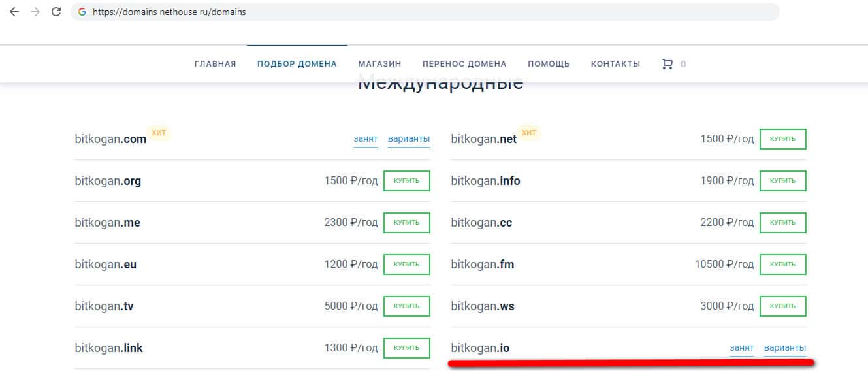Click the bitkogan.link domain name
This screenshot has height=371, width=868.
coord(108,348)
